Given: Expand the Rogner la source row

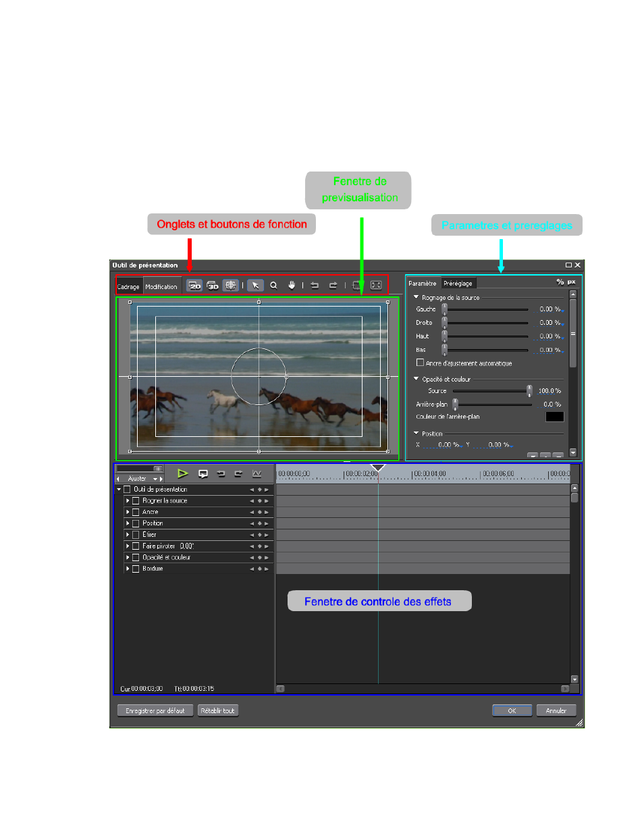Looking at the screenshot, I should click(x=128, y=501).
